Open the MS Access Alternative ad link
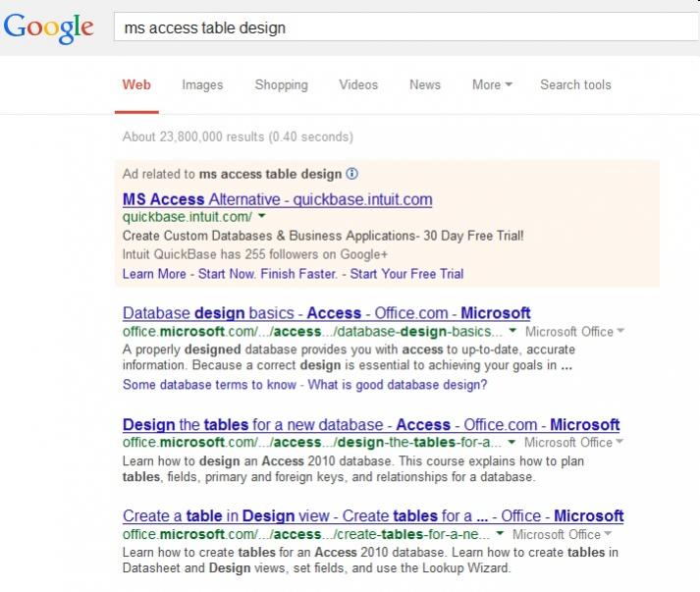Viewport: 700px width, 592px height. 277,199
